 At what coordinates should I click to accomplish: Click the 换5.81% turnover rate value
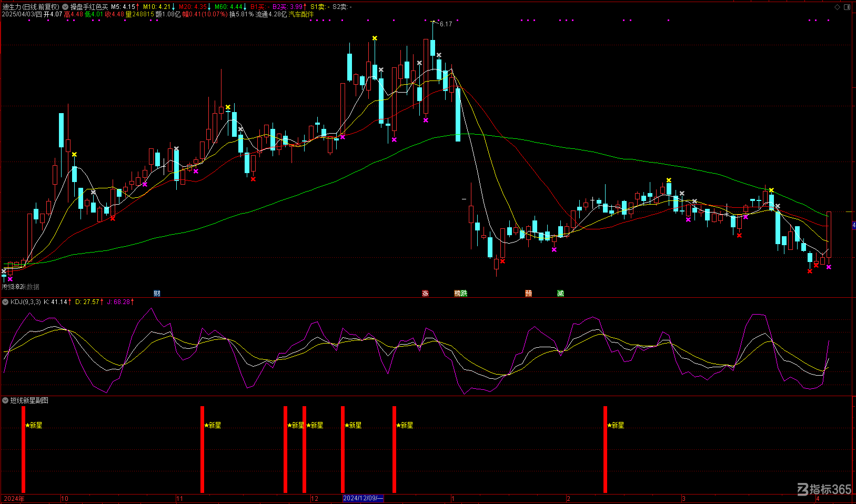(x=241, y=14)
